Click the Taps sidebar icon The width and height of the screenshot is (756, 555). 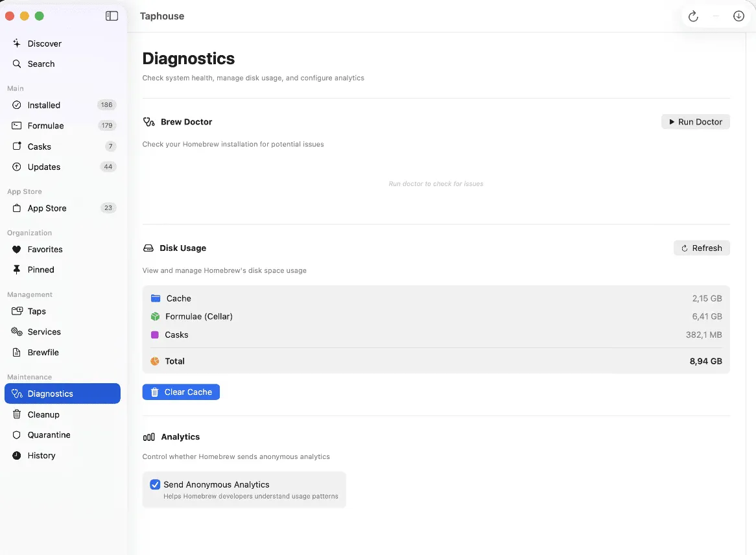pyautogui.click(x=17, y=311)
